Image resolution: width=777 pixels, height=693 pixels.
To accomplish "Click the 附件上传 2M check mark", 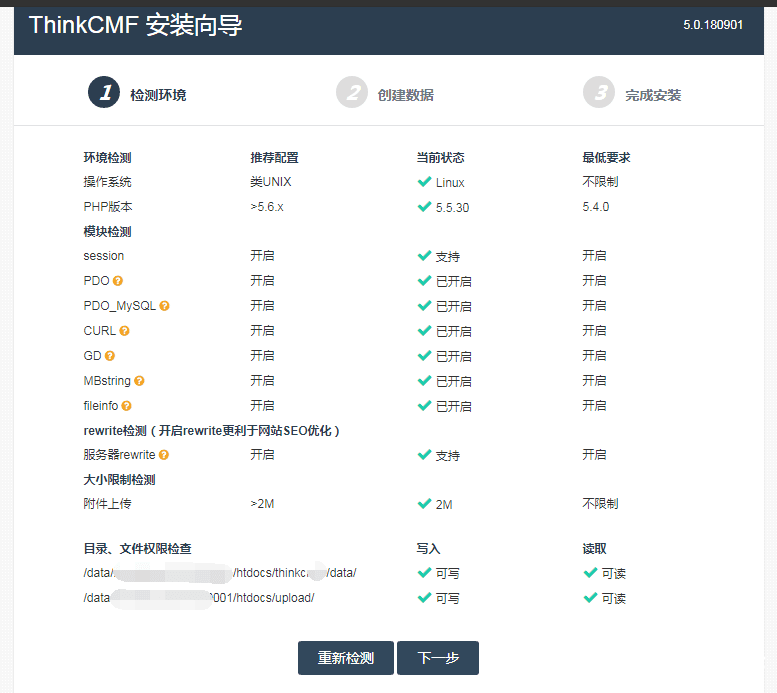I will click(424, 504).
